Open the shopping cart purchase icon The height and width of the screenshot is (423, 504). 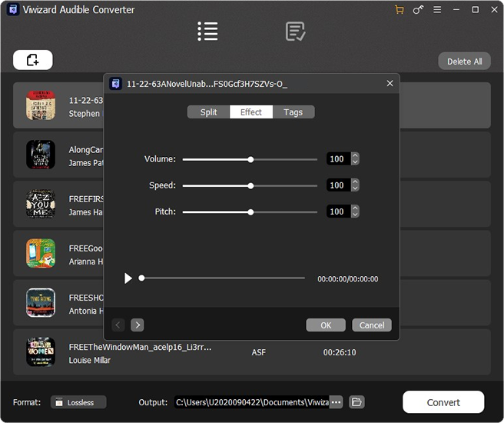[x=400, y=10]
